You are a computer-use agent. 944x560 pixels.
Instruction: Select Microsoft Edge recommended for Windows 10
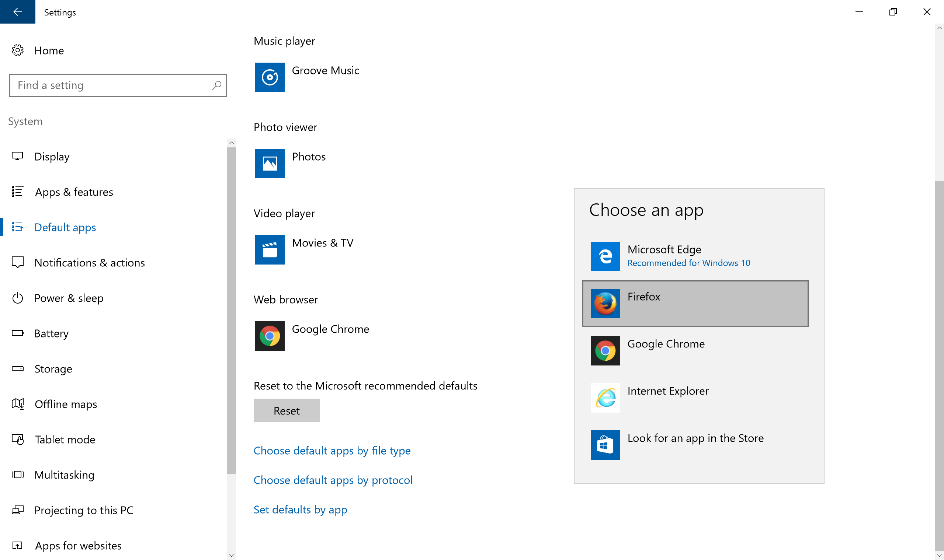tap(695, 256)
